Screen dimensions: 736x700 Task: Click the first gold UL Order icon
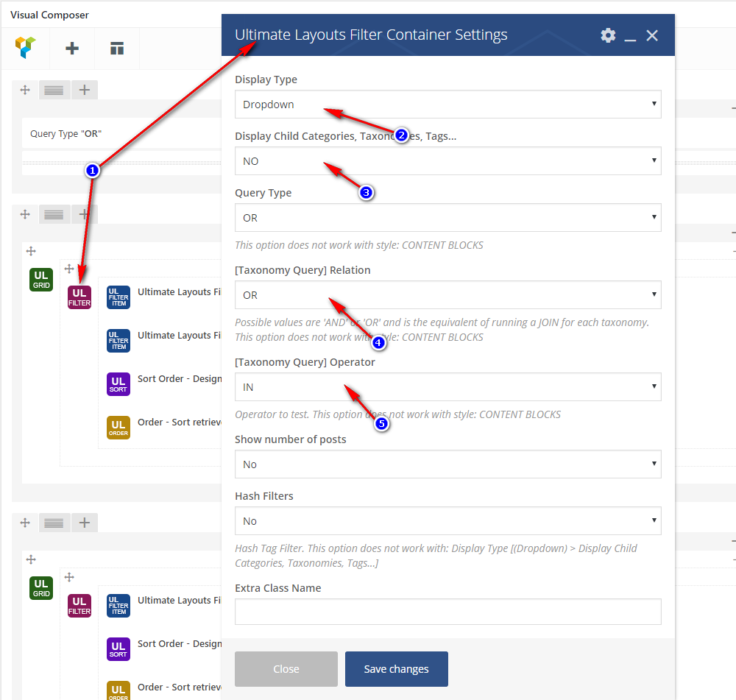(118, 428)
